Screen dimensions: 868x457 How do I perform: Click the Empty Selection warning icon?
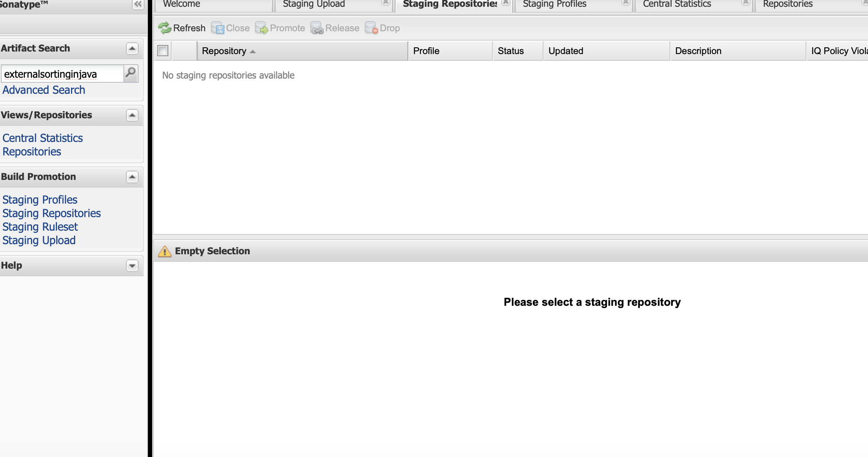click(x=164, y=251)
